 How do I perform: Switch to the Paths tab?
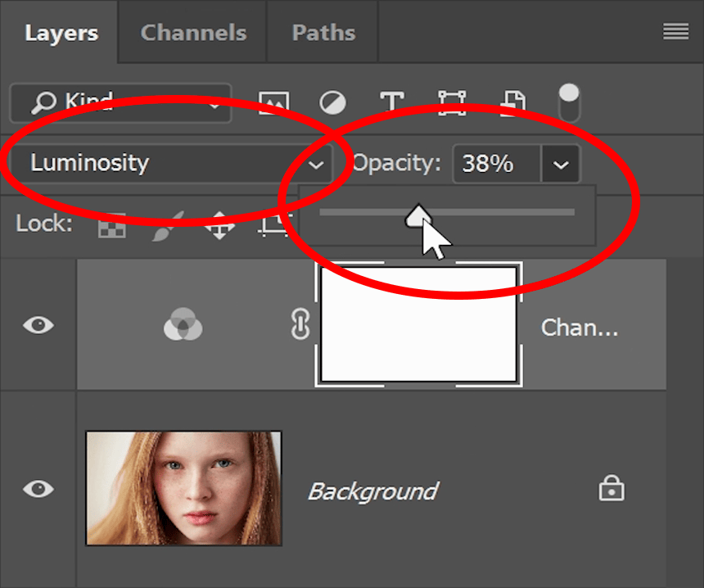(323, 33)
